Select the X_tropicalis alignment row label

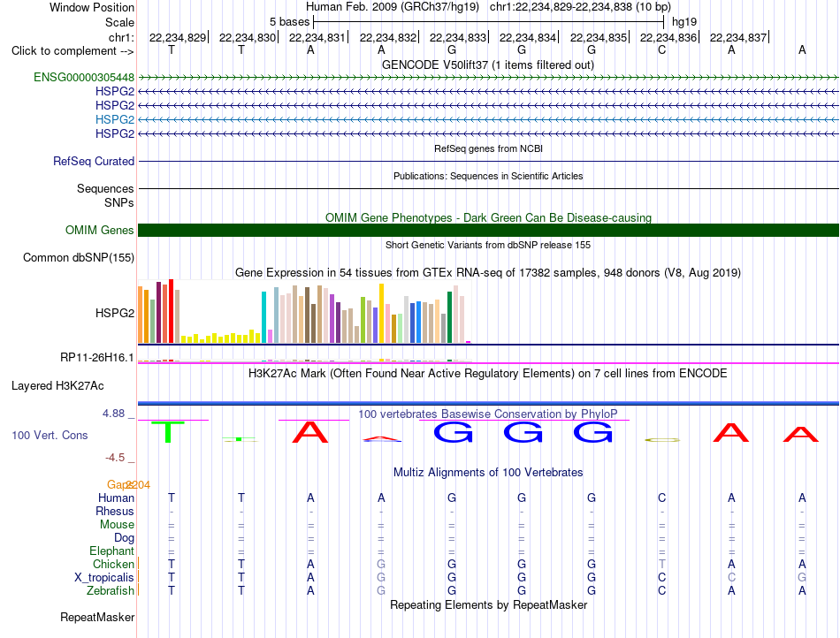pyautogui.click(x=104, y=578)
